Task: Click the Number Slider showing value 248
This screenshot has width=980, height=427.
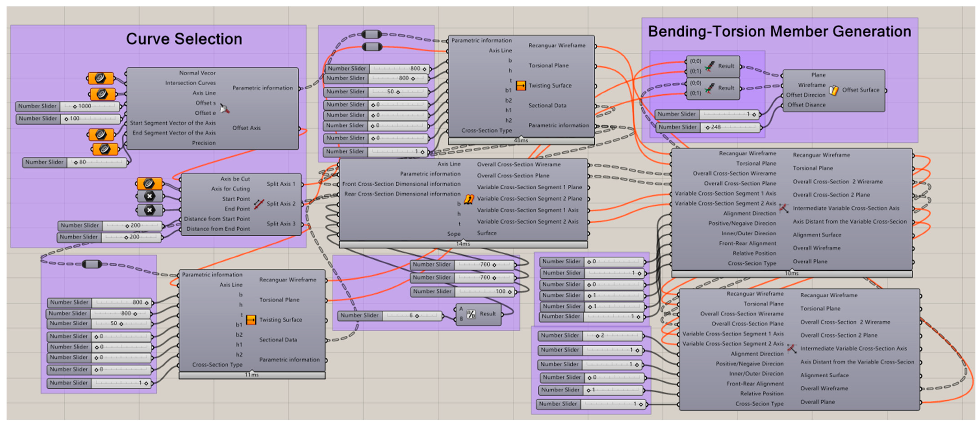Action: point(708,127)
